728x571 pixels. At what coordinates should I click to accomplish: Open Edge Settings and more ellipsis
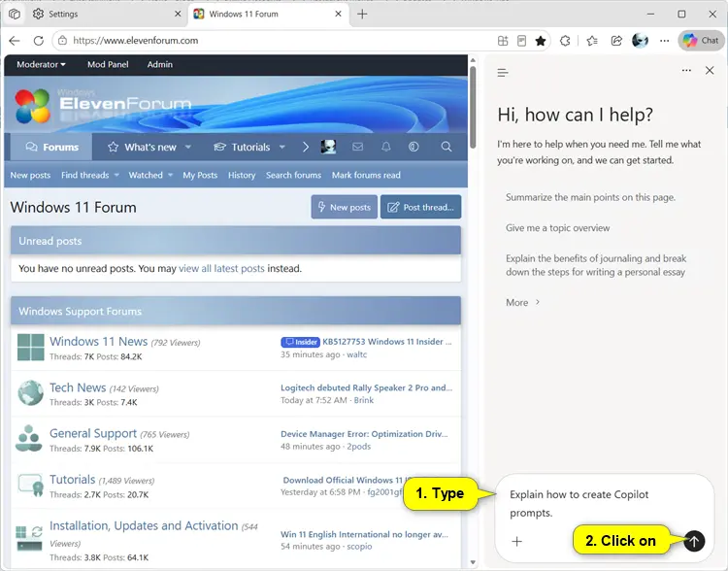pos(664,41)
